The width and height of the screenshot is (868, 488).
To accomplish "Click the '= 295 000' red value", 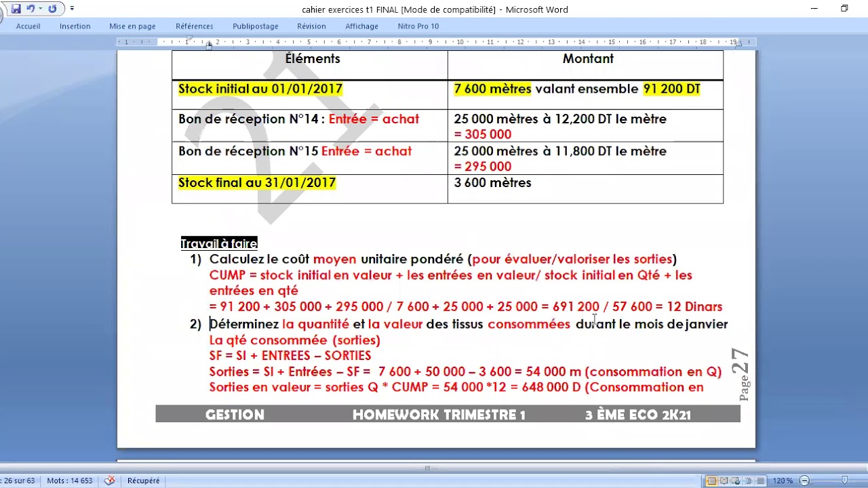I will click(x=483, y=167).
